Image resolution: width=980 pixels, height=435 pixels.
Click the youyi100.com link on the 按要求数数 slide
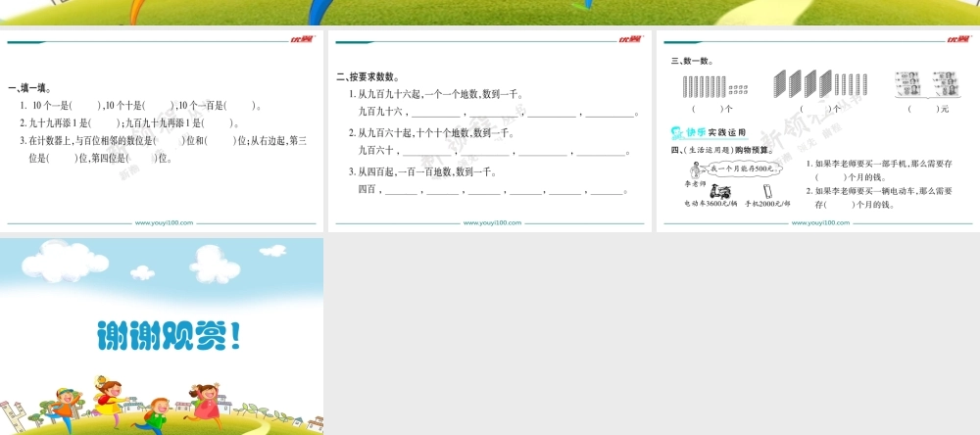point(492,223)
